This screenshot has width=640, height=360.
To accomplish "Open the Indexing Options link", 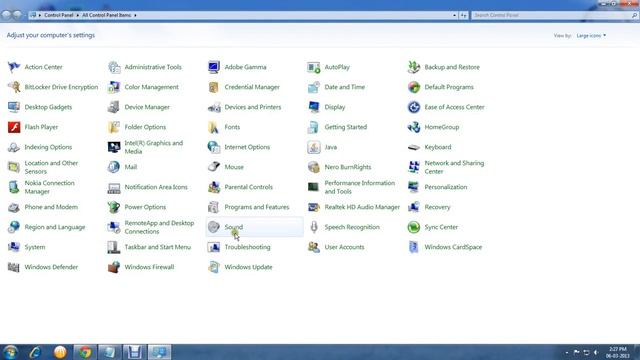I will pos(48,147).
